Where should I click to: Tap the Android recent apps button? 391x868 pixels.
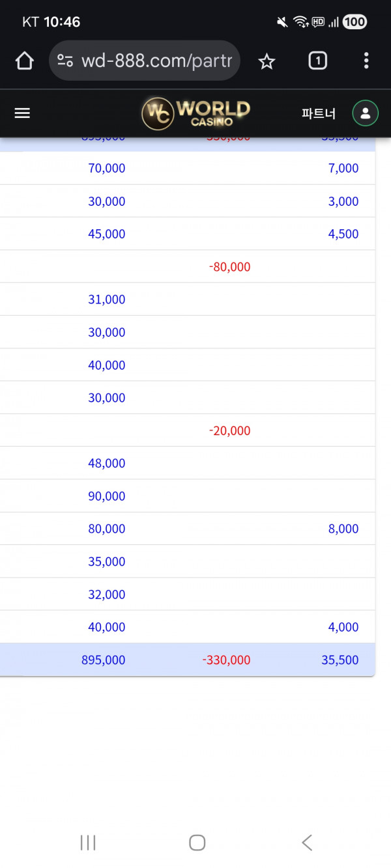(x=88, y=843)
